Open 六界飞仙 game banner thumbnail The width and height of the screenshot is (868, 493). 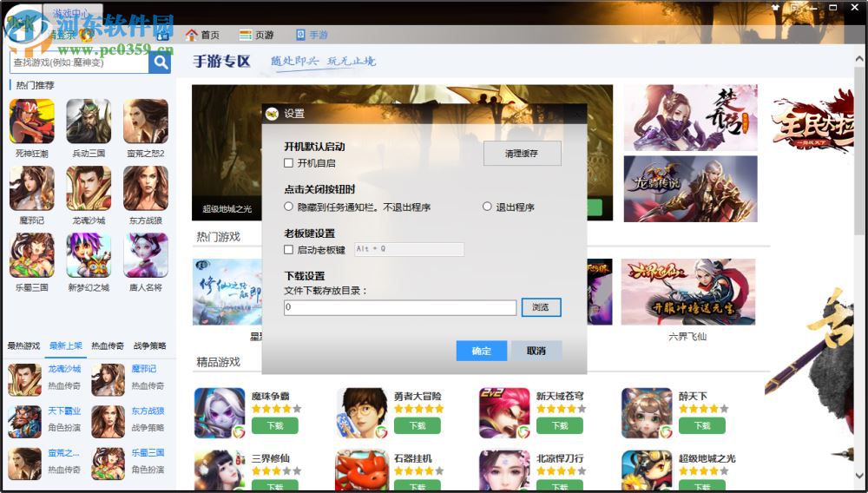click(688, 292)
